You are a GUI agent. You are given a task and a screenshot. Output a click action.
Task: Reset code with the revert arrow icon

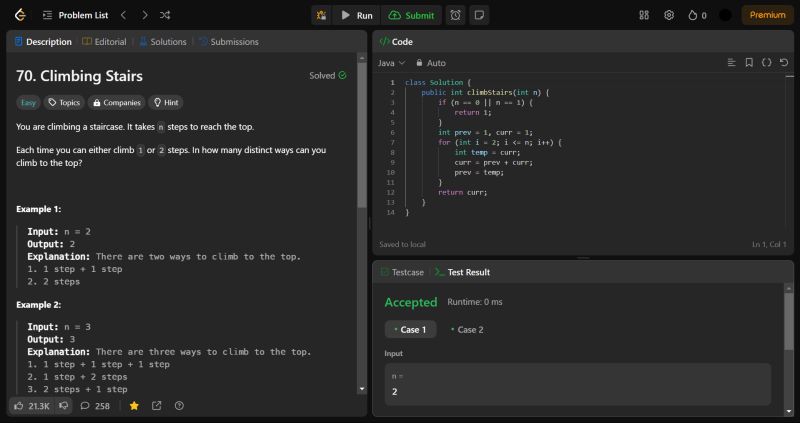coord(783,63)
